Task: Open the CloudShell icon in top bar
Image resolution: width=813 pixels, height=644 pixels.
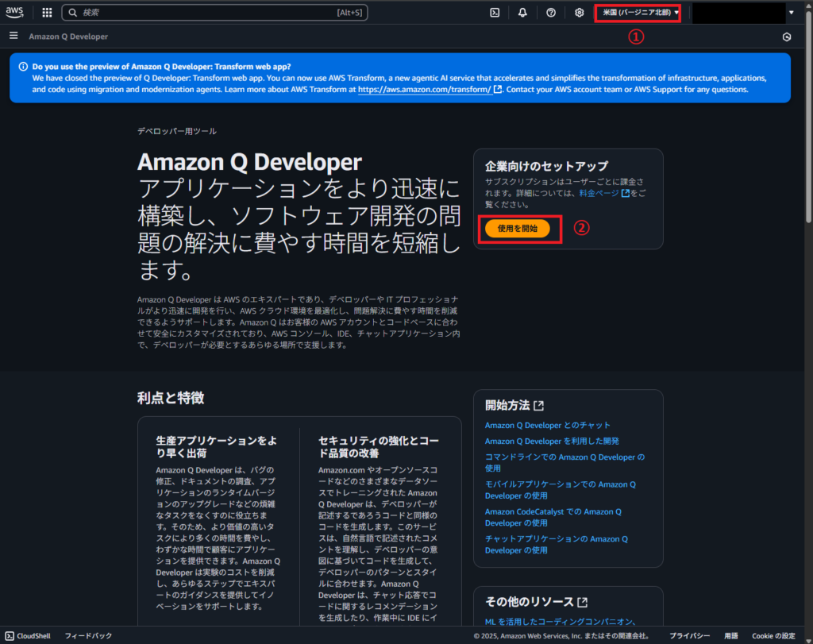Action: (x=495, y=13)
